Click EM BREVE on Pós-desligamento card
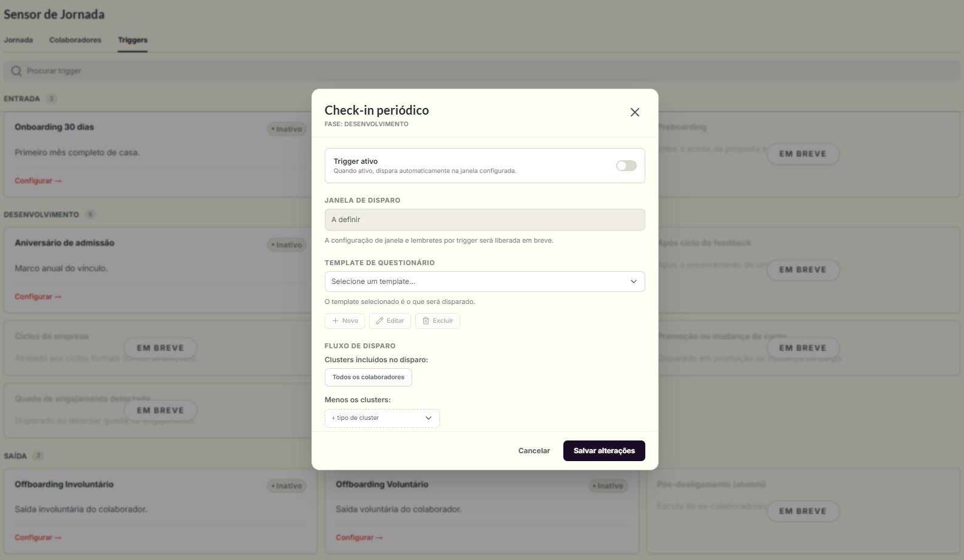The width and height of the screenshot is (964, 560). click(x=803, y=511)
